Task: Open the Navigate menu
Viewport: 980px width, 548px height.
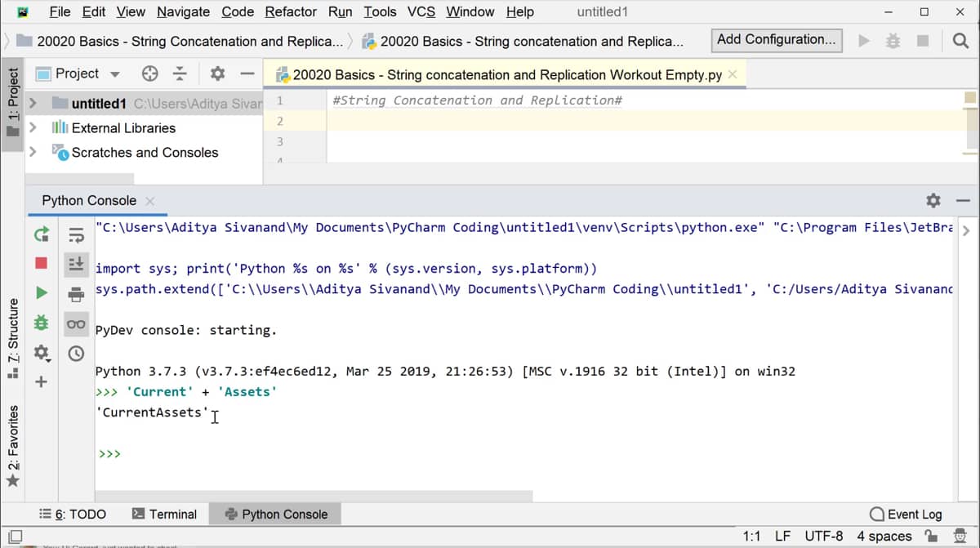Action: (x=183, y=12)
